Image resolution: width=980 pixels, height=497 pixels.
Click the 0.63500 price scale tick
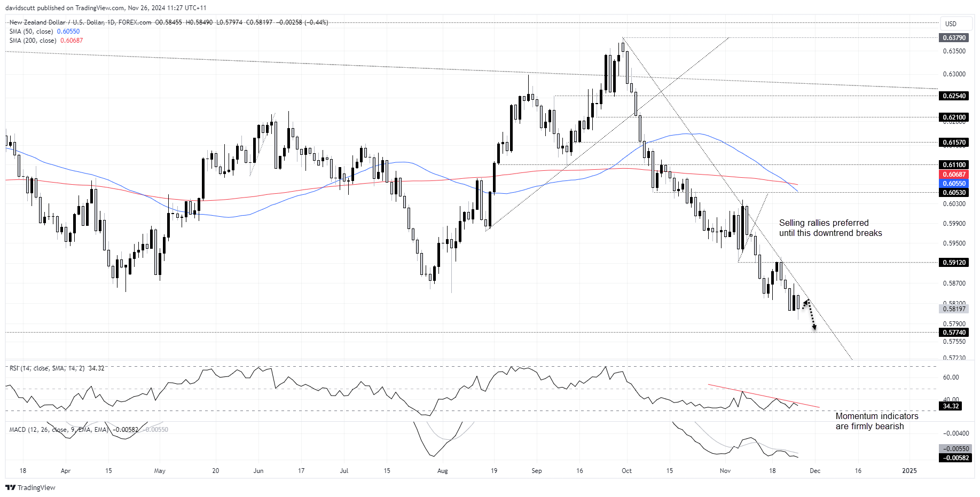[954, 51]
